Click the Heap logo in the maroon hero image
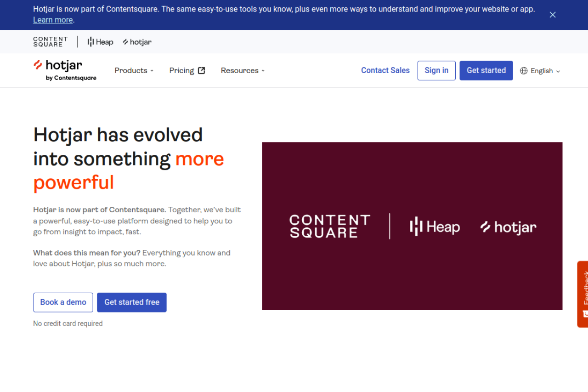588x392 pixels. pos(434,226)
